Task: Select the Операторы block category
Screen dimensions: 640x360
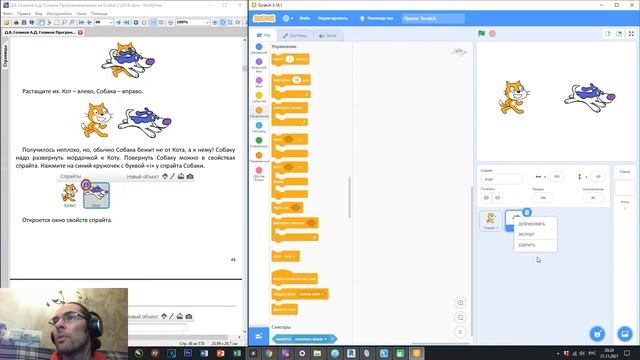Action: tap(259, 142)
